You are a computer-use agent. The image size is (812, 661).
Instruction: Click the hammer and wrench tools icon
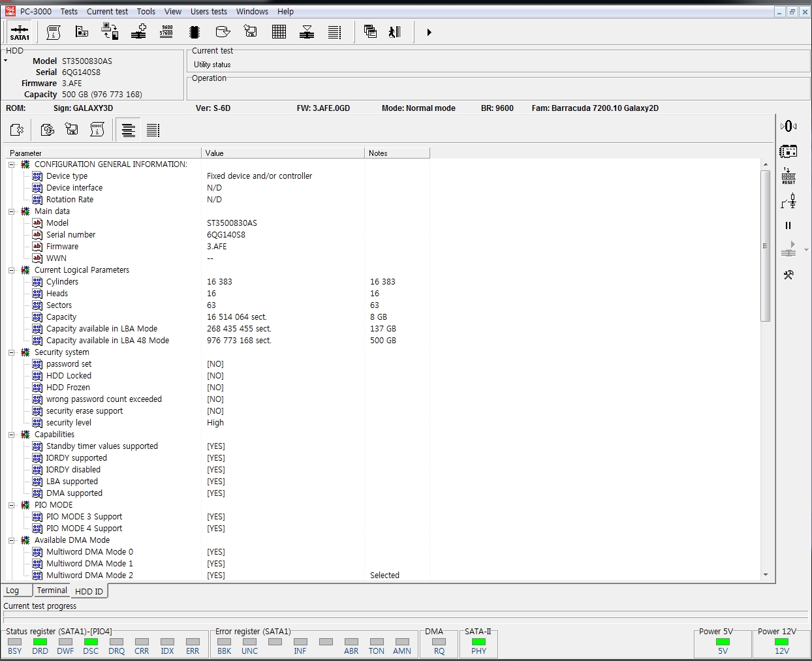(789, 275)
